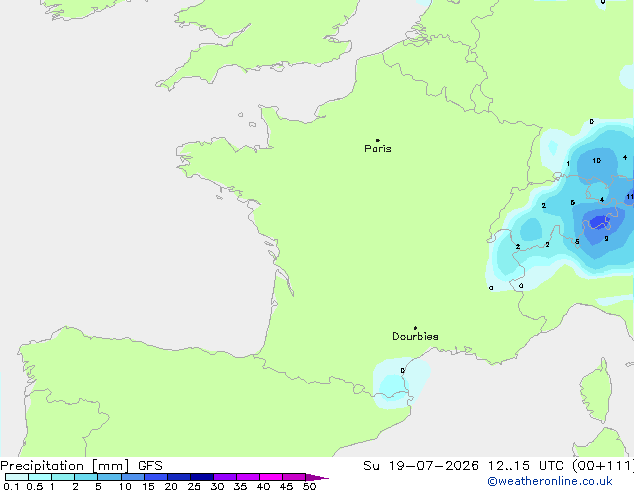Click the GFS model label
The image size is (634, 490).
(x=150, y=466)
